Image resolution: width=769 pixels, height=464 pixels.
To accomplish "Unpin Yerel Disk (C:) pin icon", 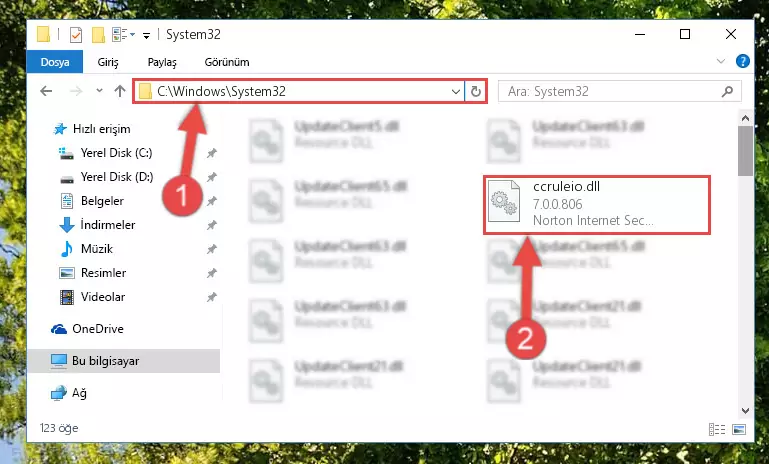I will point(211,153).
